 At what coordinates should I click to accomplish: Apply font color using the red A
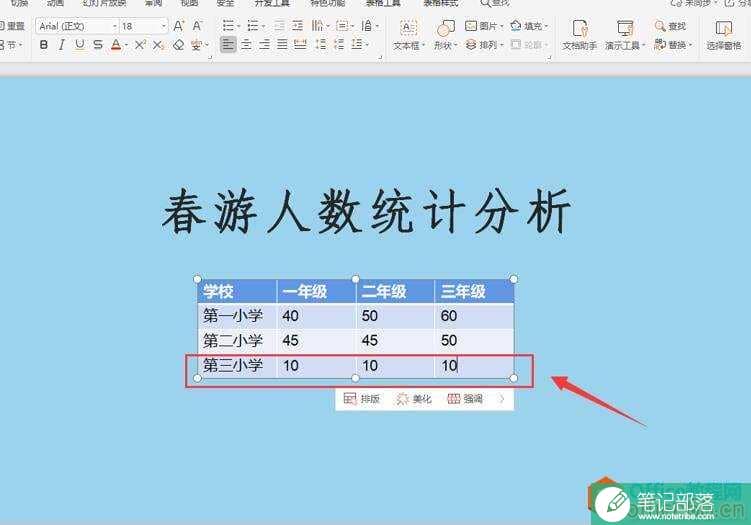pos(116,45)
